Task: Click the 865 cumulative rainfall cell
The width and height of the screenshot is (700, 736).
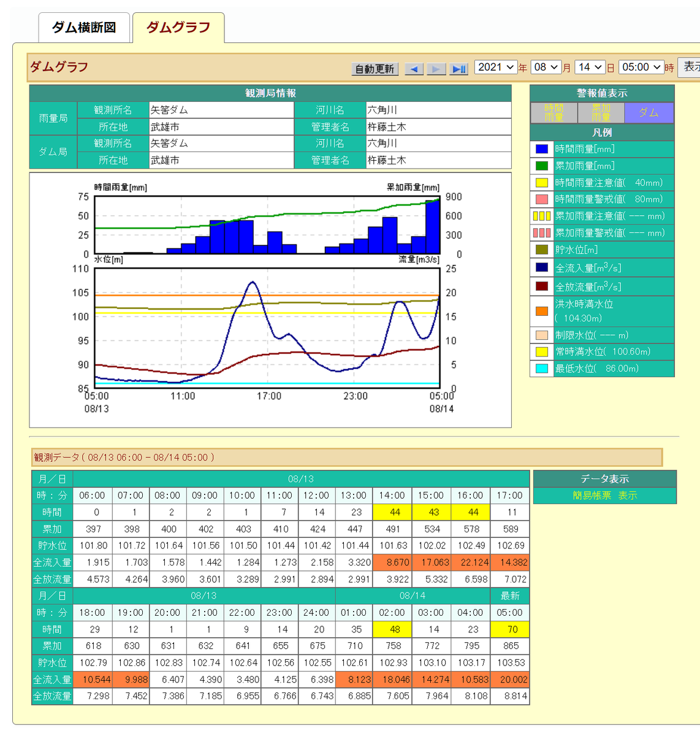Action: click(510, 646)
